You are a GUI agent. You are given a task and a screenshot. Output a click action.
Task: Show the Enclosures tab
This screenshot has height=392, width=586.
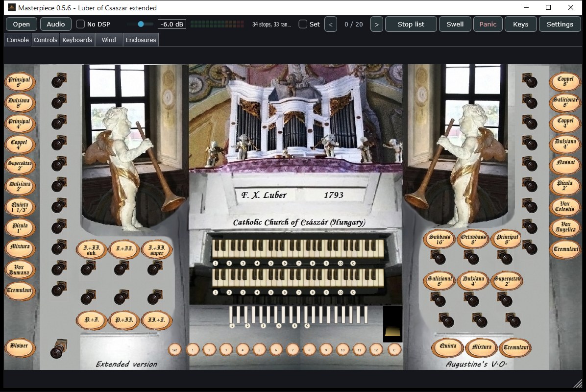coord(141,40)
